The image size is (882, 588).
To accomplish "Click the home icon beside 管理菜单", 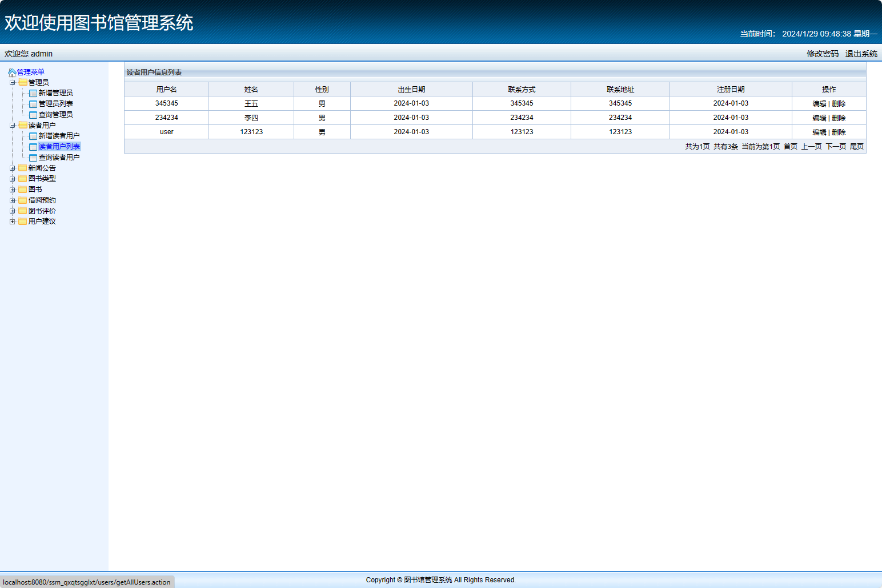I will (x=12, y=73).
